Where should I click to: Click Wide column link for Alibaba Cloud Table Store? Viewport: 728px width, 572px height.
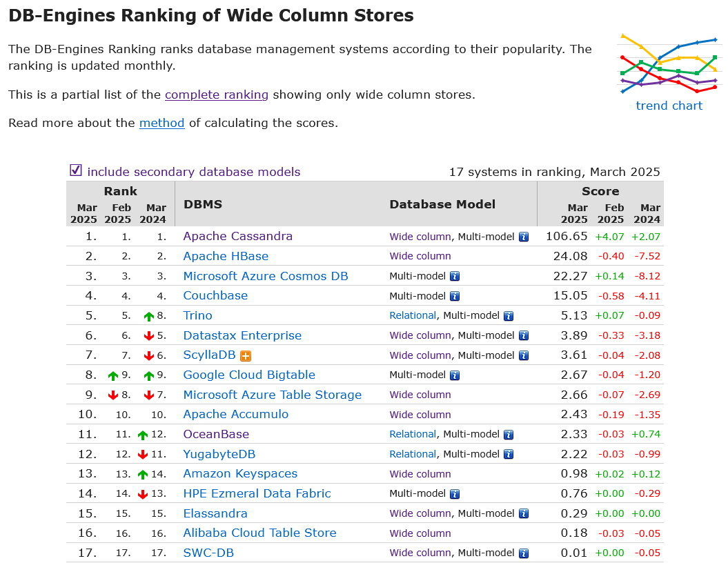[420, 534]
